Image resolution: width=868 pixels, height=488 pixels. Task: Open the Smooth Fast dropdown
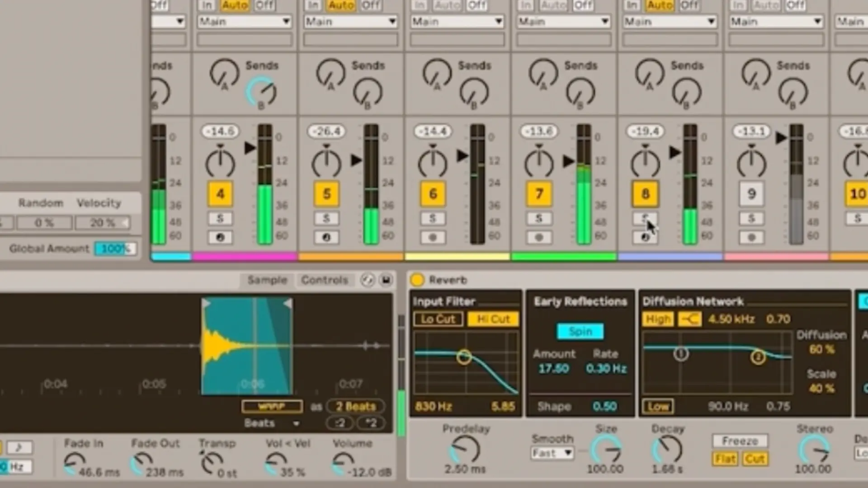click(552, 453)
